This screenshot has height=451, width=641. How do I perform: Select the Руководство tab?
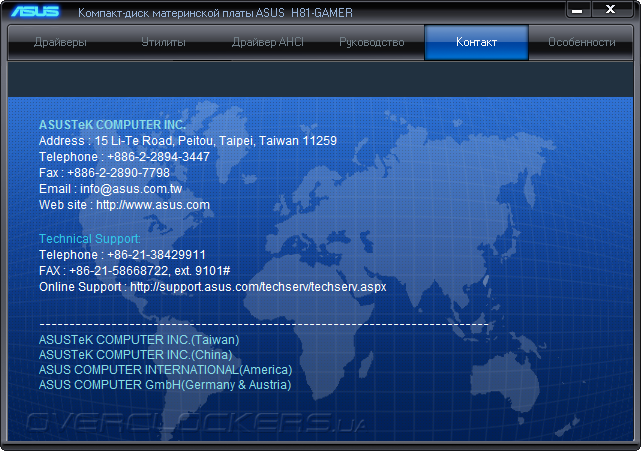(x=372, y=42)
